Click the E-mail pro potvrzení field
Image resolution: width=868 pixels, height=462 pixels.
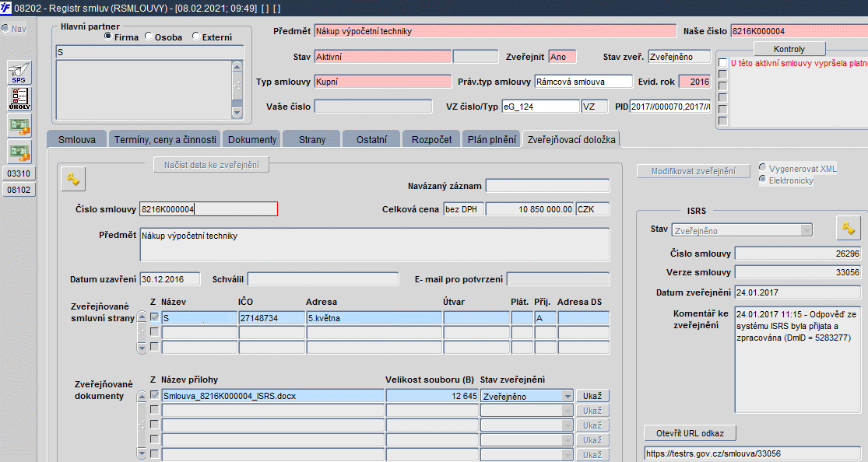(558, 279)
